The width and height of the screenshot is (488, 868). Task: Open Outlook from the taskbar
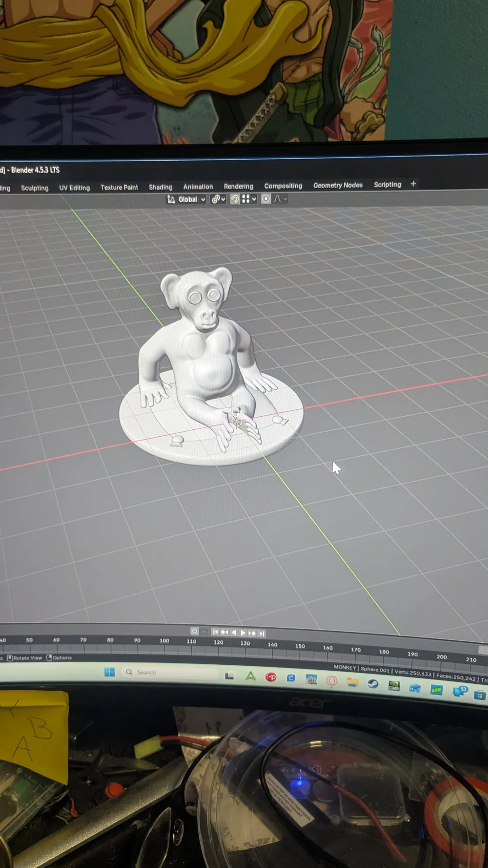[x=415, y=688]
